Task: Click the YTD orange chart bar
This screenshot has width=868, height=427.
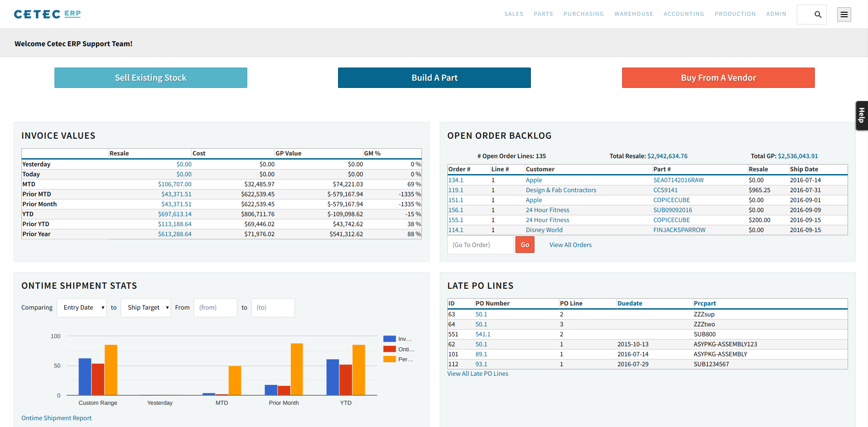Action: [359, 370]
